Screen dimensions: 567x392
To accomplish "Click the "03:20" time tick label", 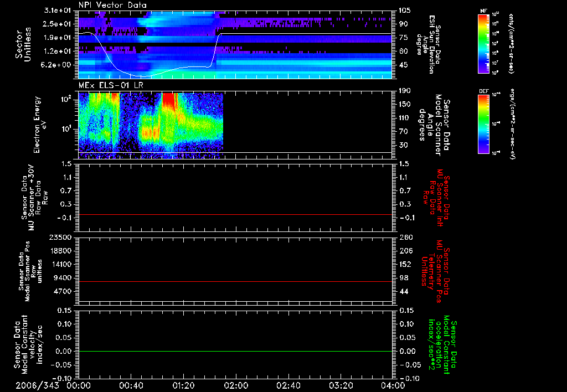I will (x=341, y=385).
